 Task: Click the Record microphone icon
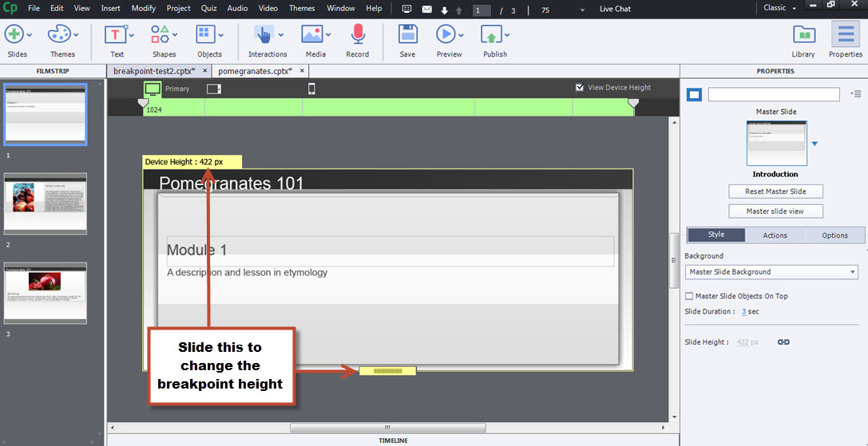pyautogui.click(x=358, y=34)
